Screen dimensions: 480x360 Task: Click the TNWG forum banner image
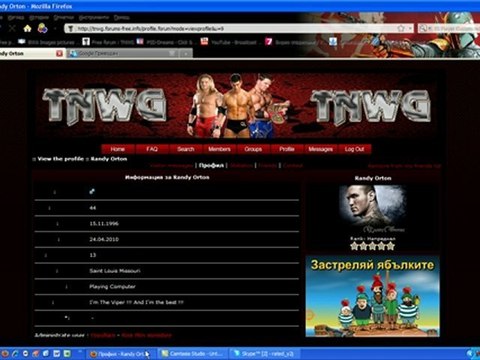click(x=236, y=105)
